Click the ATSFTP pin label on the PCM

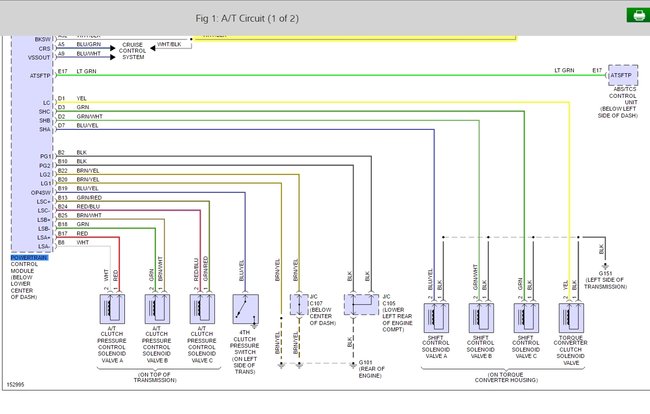[40, 75]
